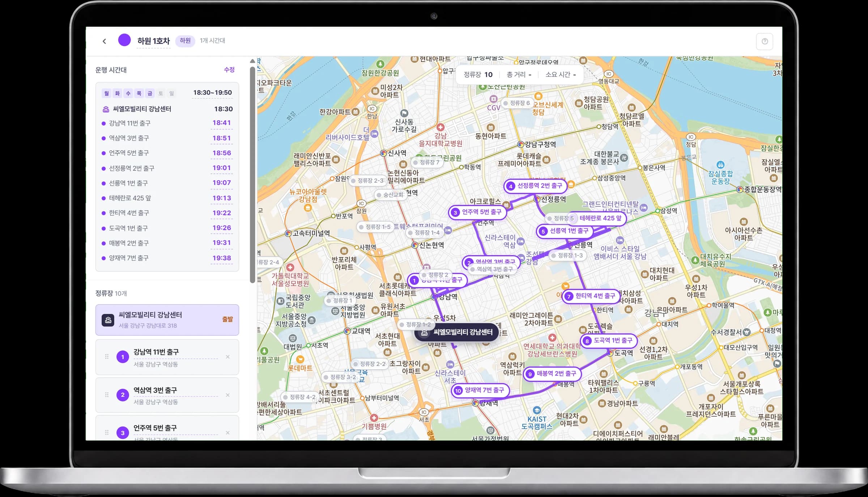Click the drag handle of 역삼역 3번 출구 card
868x497 pixels.
(x=107, y=395)
